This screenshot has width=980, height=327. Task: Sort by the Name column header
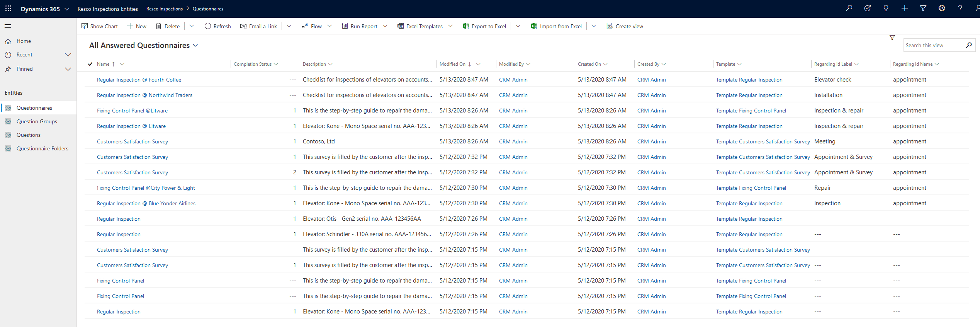pos(103,64)
